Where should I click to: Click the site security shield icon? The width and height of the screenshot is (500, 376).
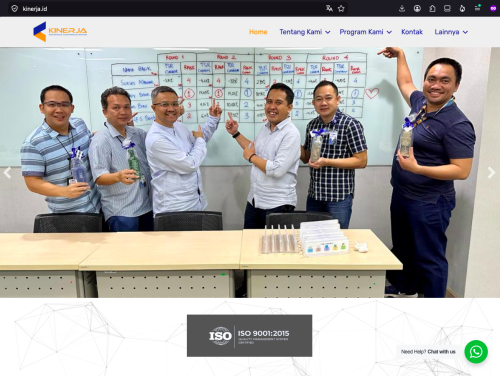coord(14,9)
